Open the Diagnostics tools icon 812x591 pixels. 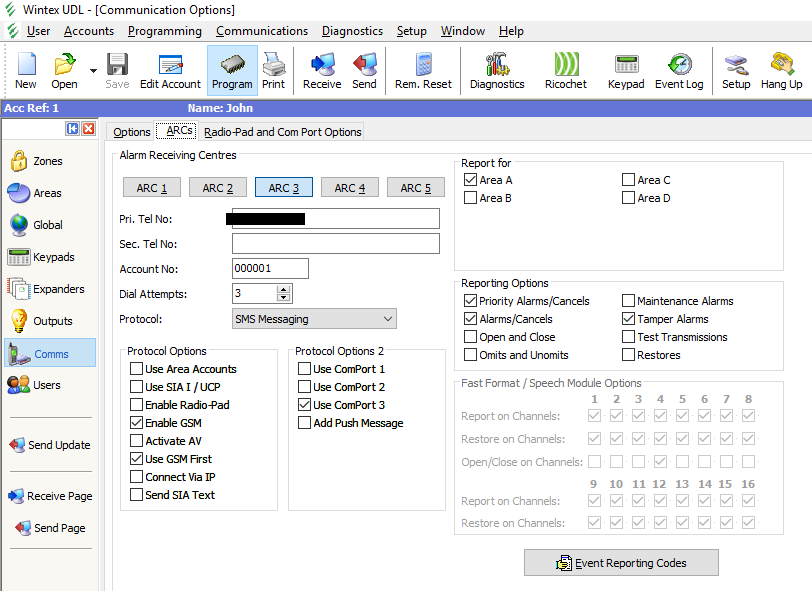point(497,70)
